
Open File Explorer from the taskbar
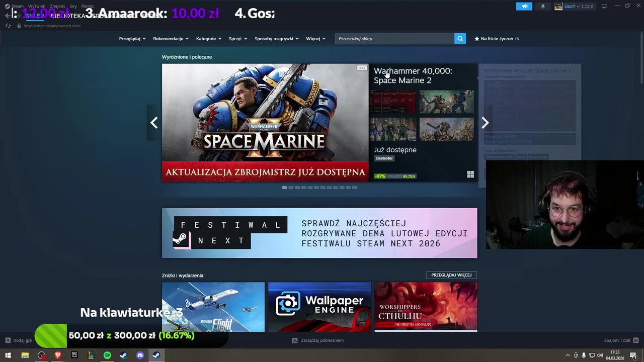(x=25, y=355)
